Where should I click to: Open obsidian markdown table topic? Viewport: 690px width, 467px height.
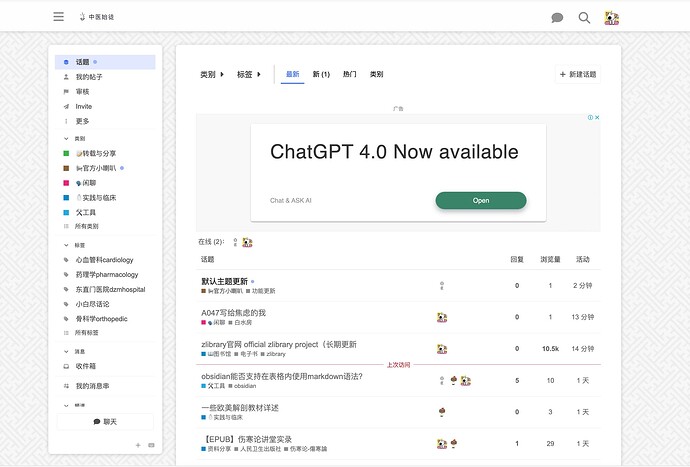(x=282, y=376)
